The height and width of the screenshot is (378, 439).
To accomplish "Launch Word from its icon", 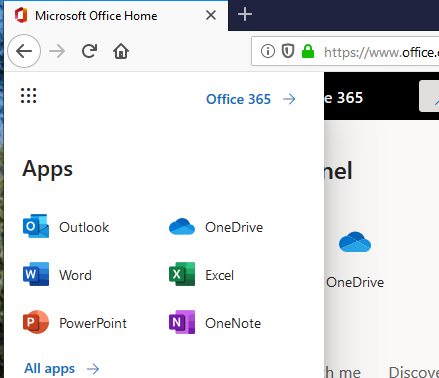I will tap(36, 274).
